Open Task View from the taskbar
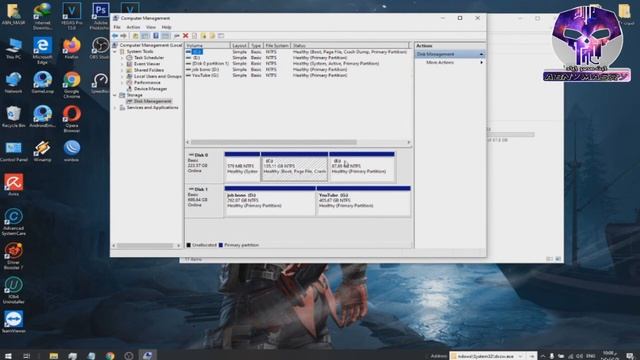The height and width of the screenshot is (360, 640). tap(27, 356)
